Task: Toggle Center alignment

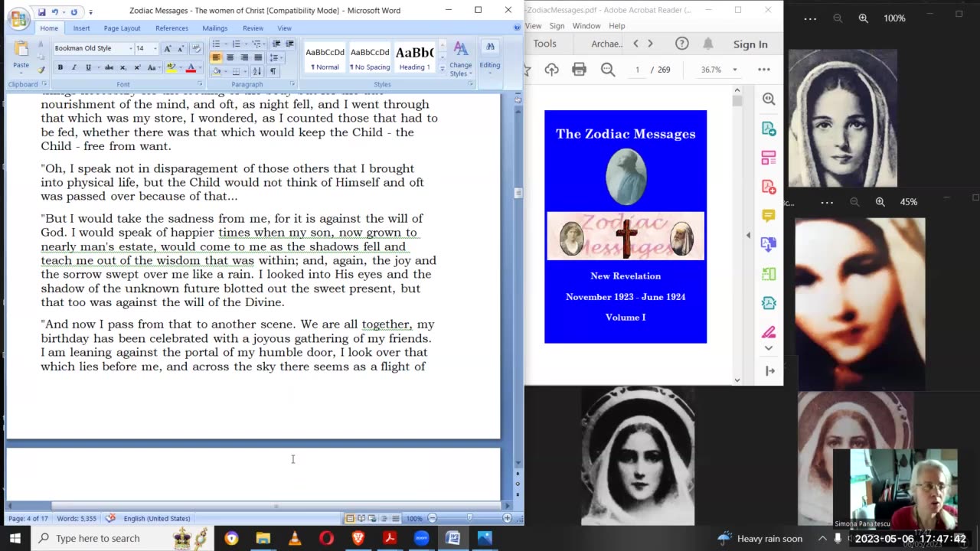Action: [x=230, y=57]
